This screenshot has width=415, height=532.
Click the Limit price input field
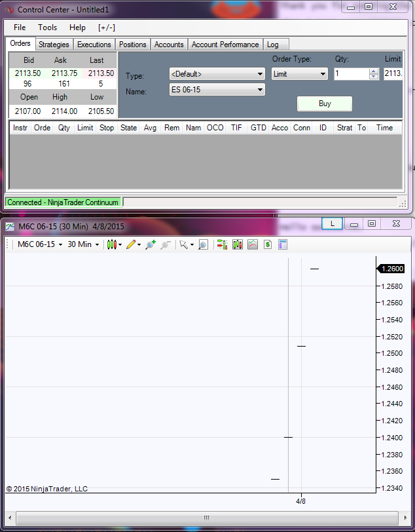point(393,74)
